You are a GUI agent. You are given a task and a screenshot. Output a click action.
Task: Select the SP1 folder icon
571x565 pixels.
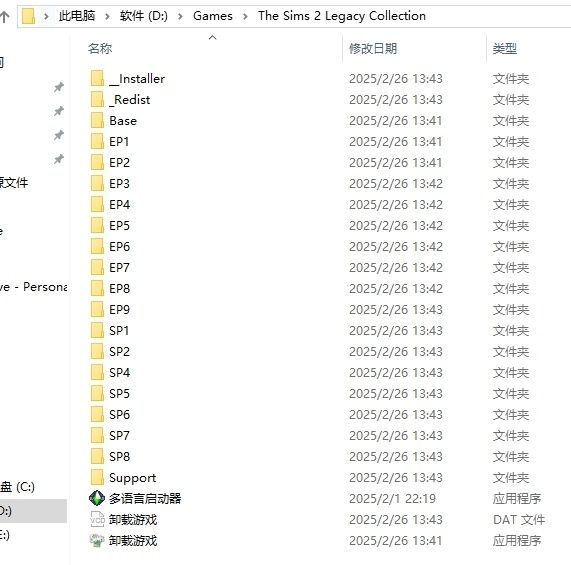point(97,331)
